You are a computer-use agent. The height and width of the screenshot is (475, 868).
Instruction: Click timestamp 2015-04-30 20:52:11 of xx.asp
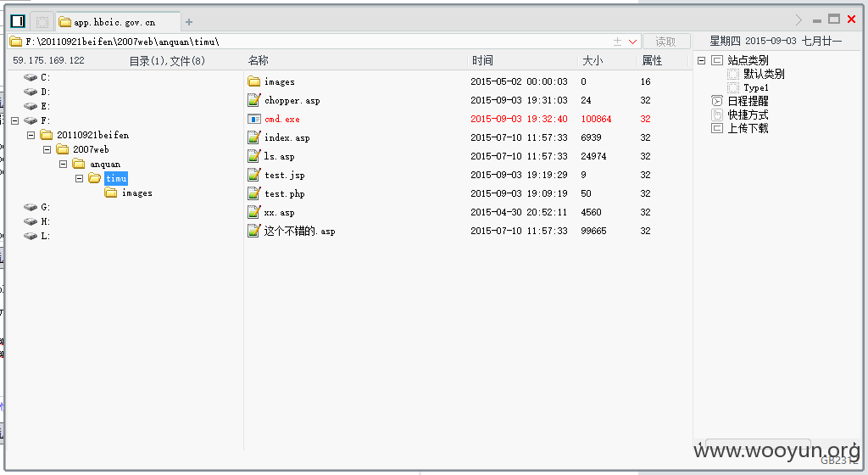coord(519,212)
